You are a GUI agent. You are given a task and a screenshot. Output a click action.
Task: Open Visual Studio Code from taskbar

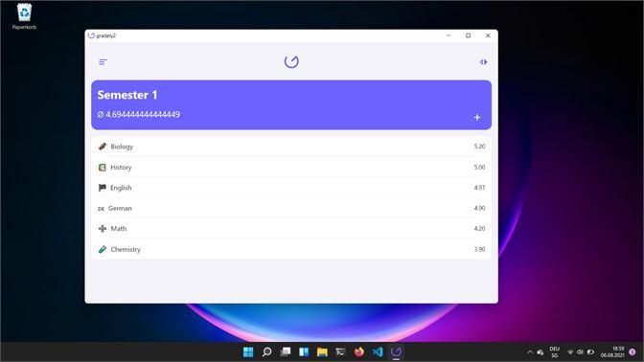(378, 351)
